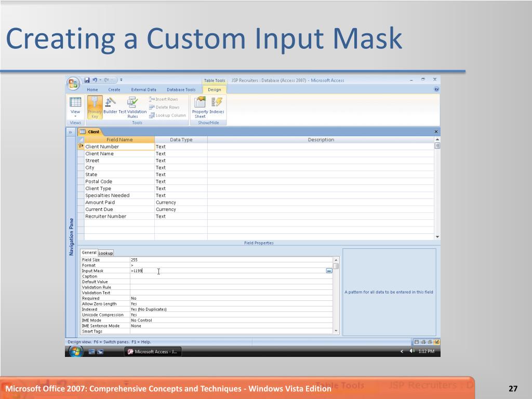Click the Caption property box
Image resolution: width=532 pixels, height=399 pixels.
tap(231, 276)
